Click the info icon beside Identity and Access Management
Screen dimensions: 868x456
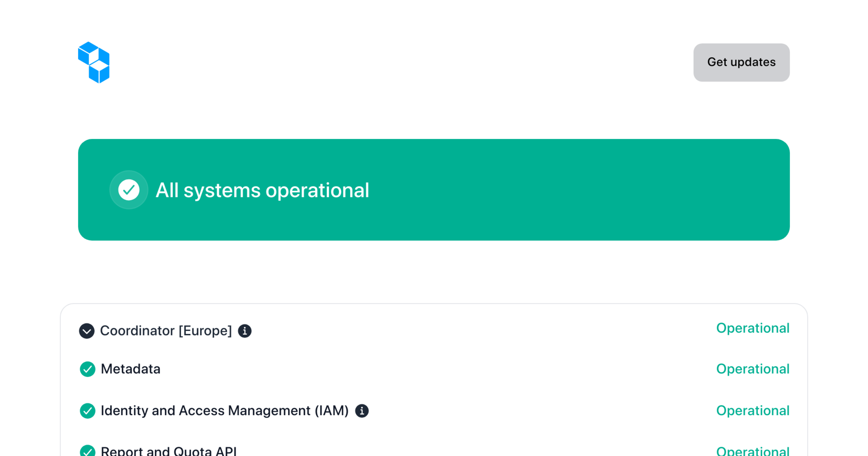(363, 410)
